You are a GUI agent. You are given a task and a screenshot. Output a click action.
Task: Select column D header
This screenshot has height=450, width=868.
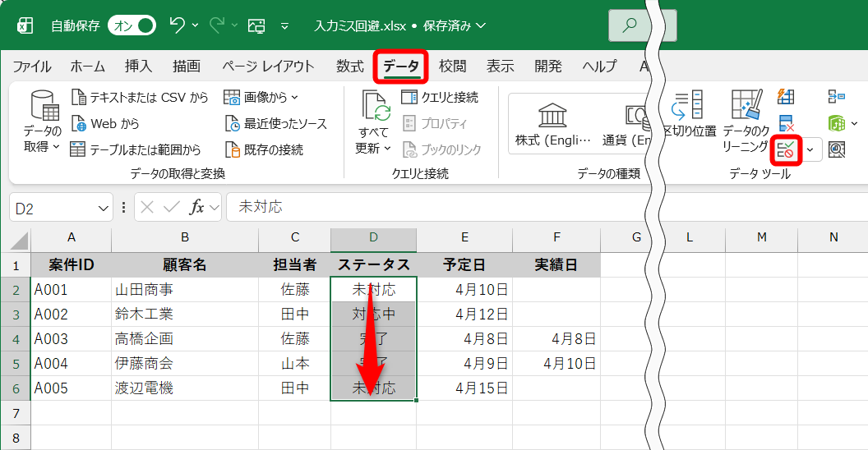(374, 237)
